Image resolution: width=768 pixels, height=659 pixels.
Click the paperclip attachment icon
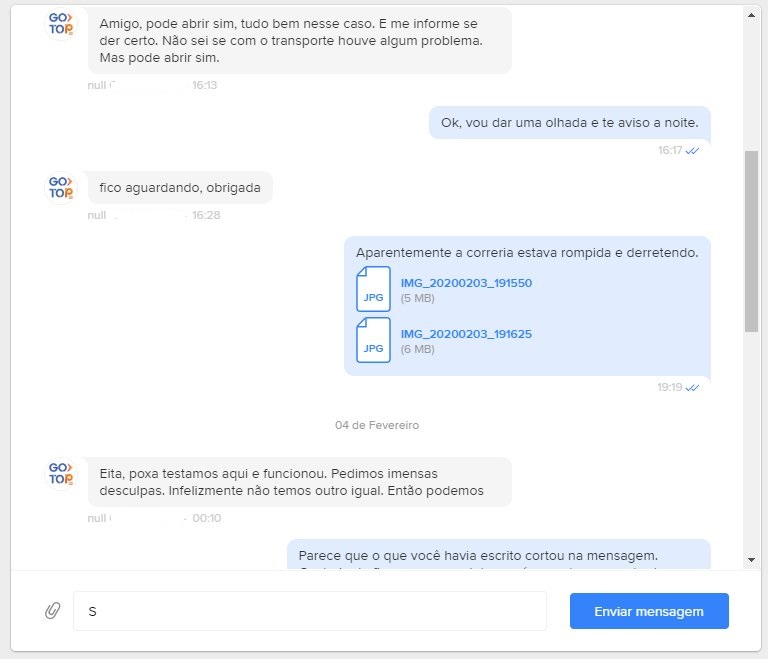click(53, 610)
